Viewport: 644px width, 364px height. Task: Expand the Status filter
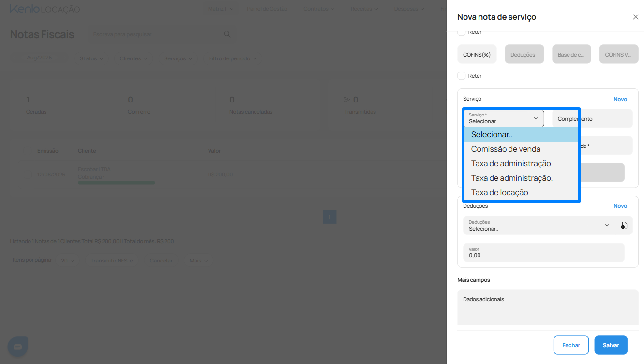point(91,58)
